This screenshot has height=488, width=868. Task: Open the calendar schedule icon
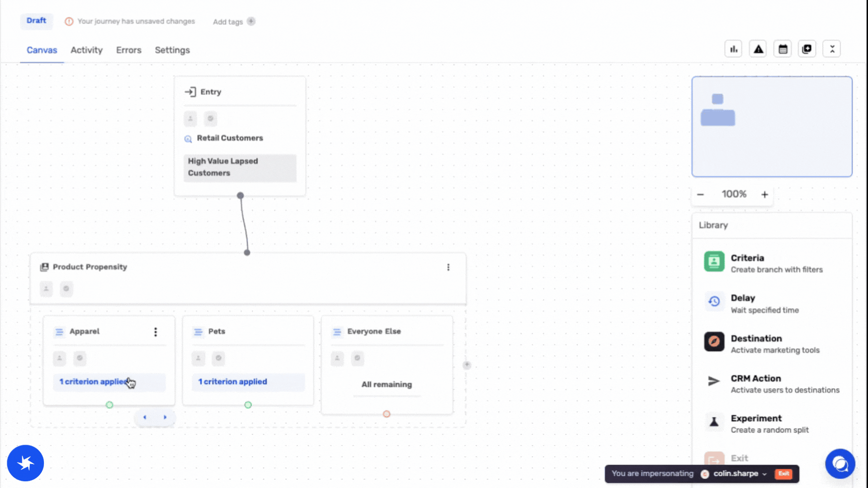pyautogui.click(x=783, y=49)
